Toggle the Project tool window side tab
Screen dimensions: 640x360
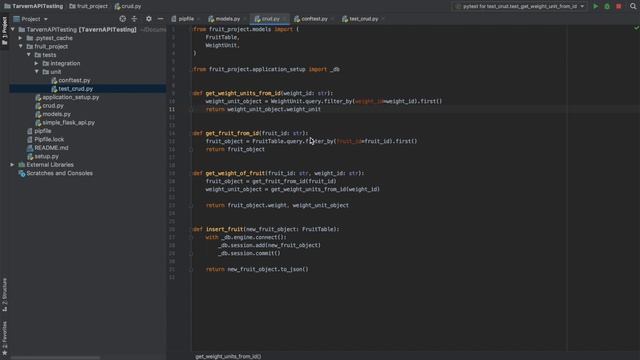4,32
